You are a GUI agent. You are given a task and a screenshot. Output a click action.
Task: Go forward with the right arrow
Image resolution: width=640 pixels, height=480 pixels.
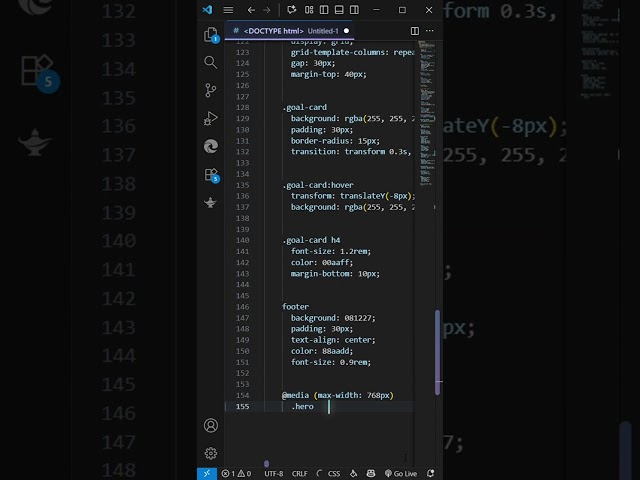[x=267, y=10]
